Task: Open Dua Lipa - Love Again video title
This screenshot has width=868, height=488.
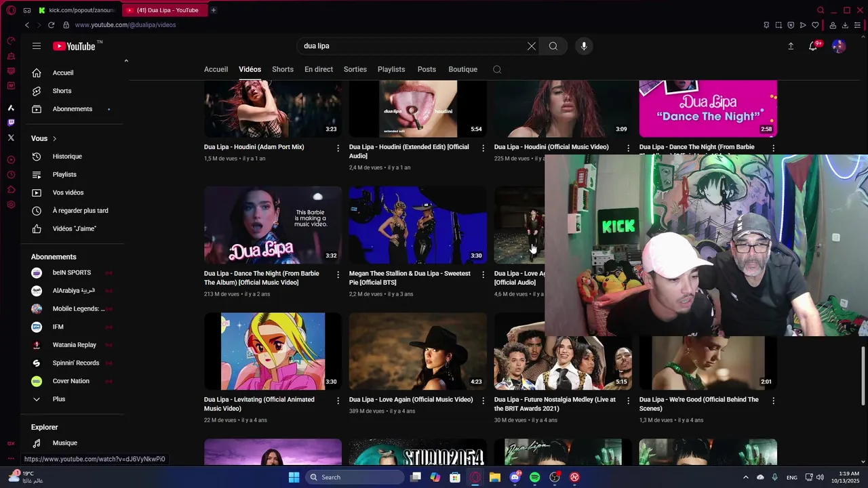Action: pos(411,400)
